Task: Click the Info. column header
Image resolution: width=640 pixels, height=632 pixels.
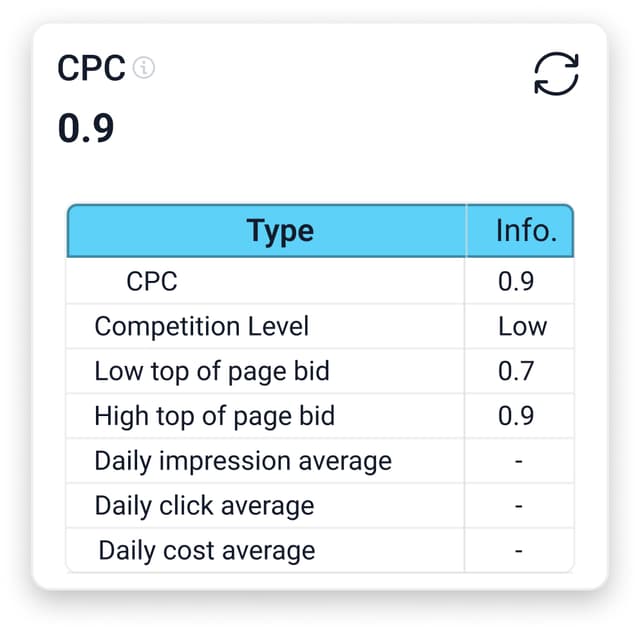Action: [x=526, y=231]
